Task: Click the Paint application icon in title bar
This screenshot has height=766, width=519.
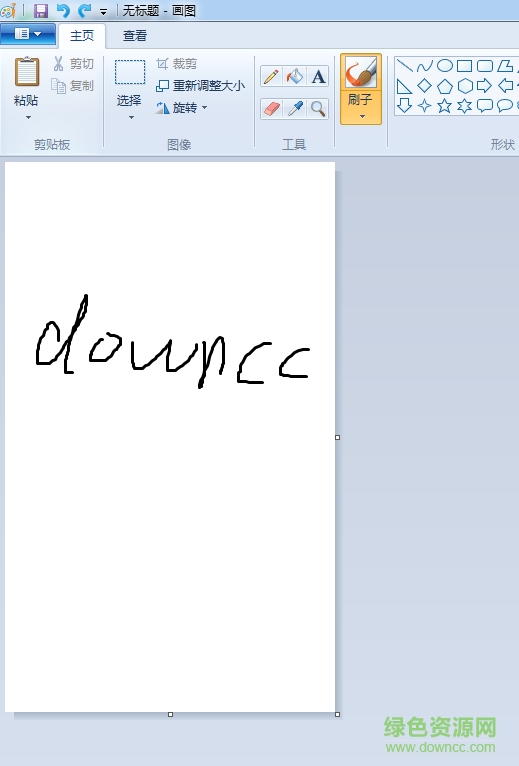Action: coord(8,10)
